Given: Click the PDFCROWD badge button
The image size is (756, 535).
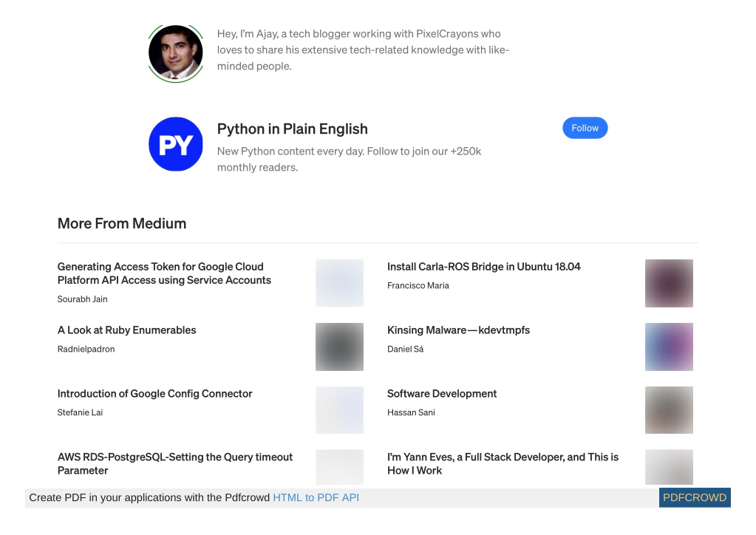Looking at the screenshot, I should 695,497.
